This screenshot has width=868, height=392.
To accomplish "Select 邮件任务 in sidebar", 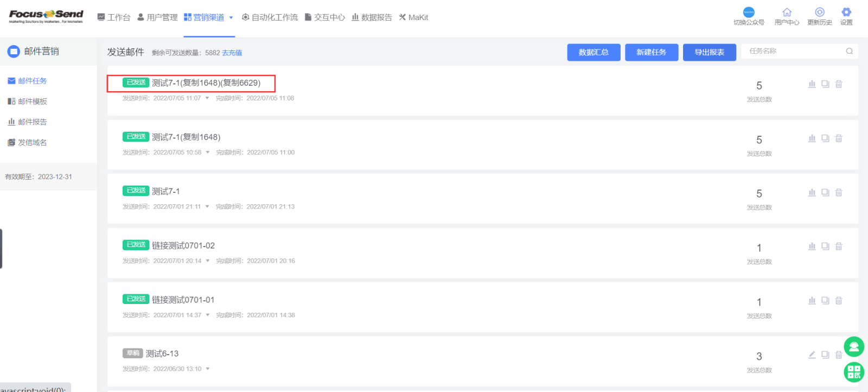I will pyautogui.click(x=27, y=81).
